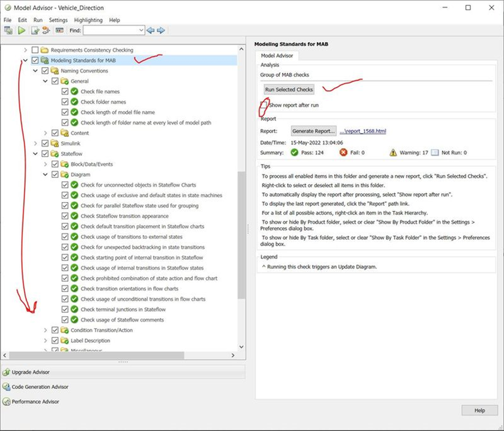Select Check transition orientations in flow charts
The image size is (504, 431).
click(x=130, y=289)
